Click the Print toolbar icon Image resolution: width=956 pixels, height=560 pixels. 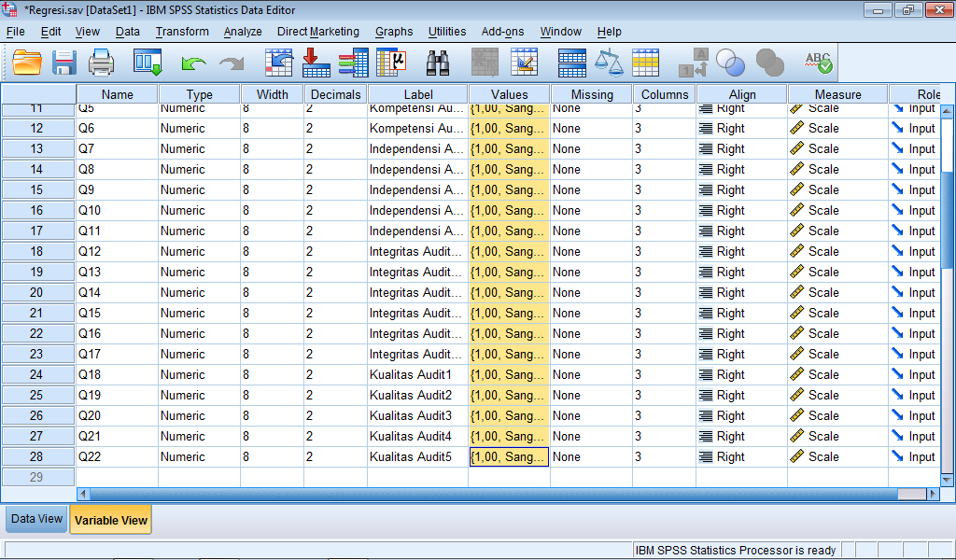(x=101, y=63)
